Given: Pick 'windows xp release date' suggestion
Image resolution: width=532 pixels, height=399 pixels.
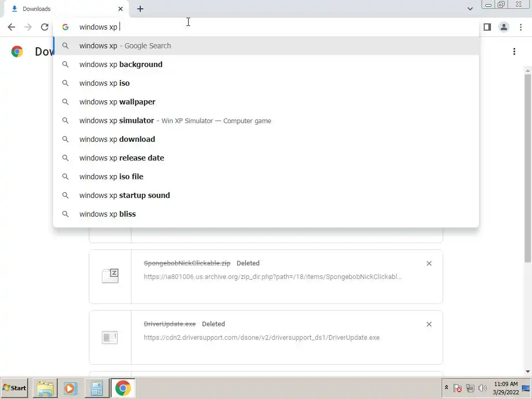Looking at the screenshot, I should click(x=266, y=158).
